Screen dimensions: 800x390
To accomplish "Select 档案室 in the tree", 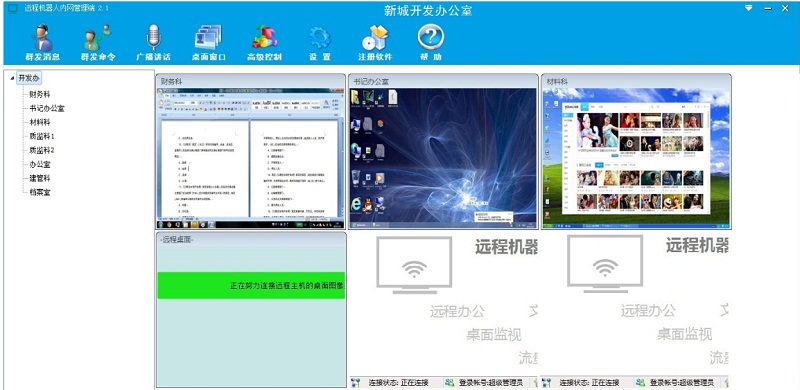I will click(x=40, y=192).
